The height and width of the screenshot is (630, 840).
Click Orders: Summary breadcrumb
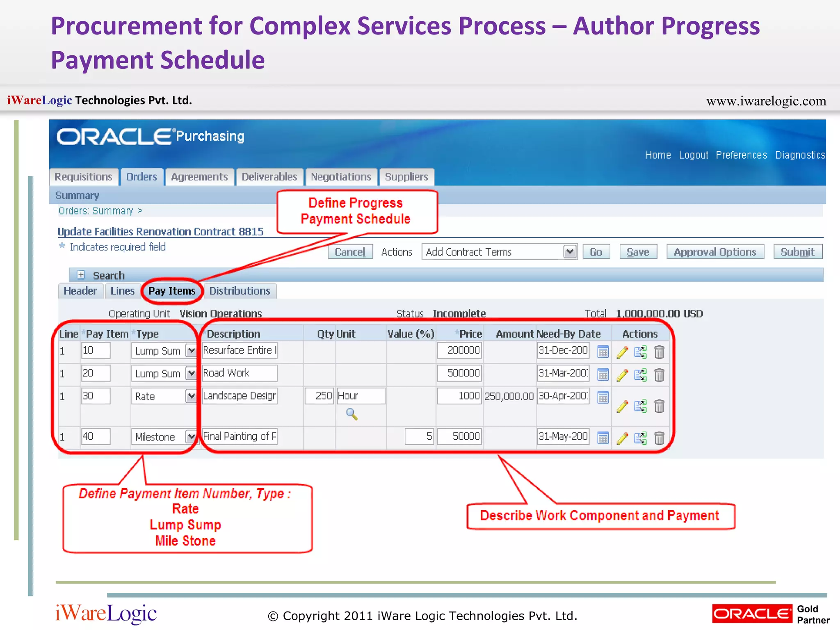pos(96,211)
